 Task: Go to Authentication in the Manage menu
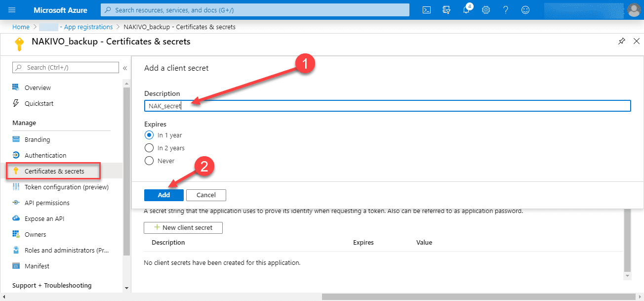[45, 155]
